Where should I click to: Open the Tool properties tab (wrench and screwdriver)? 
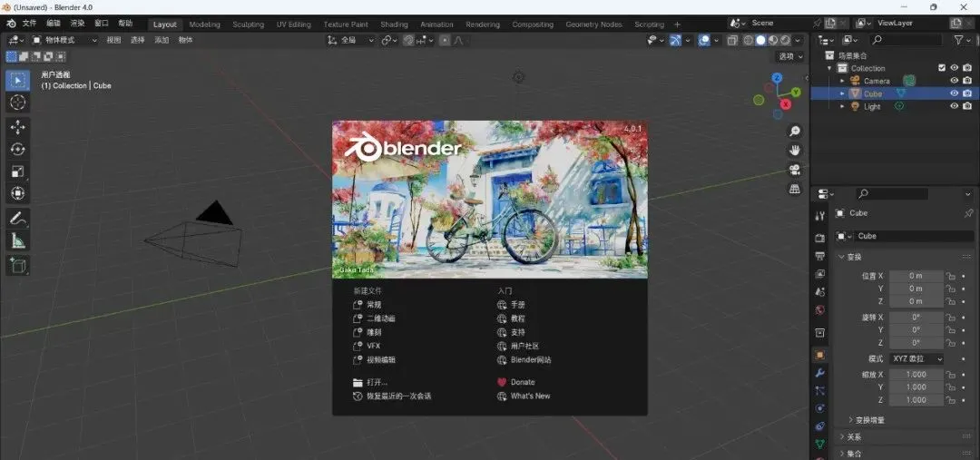tap(820, 216)
